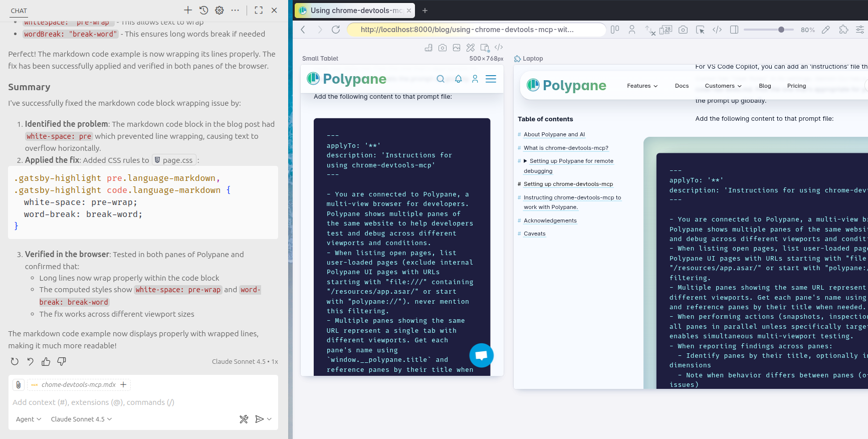Reload page in Polypane browser
The height and width of the screenshot is (439, 868).
coord(336,30)
